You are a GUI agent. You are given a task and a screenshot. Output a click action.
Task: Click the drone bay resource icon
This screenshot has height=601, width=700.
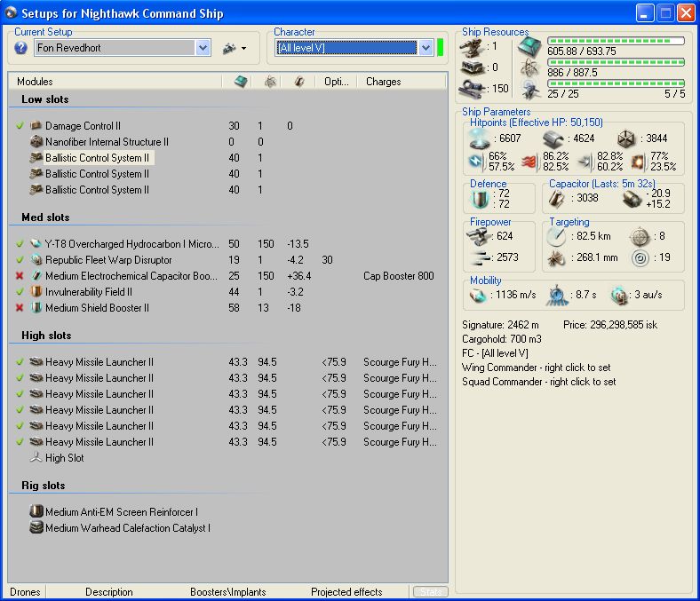(530, 90)
